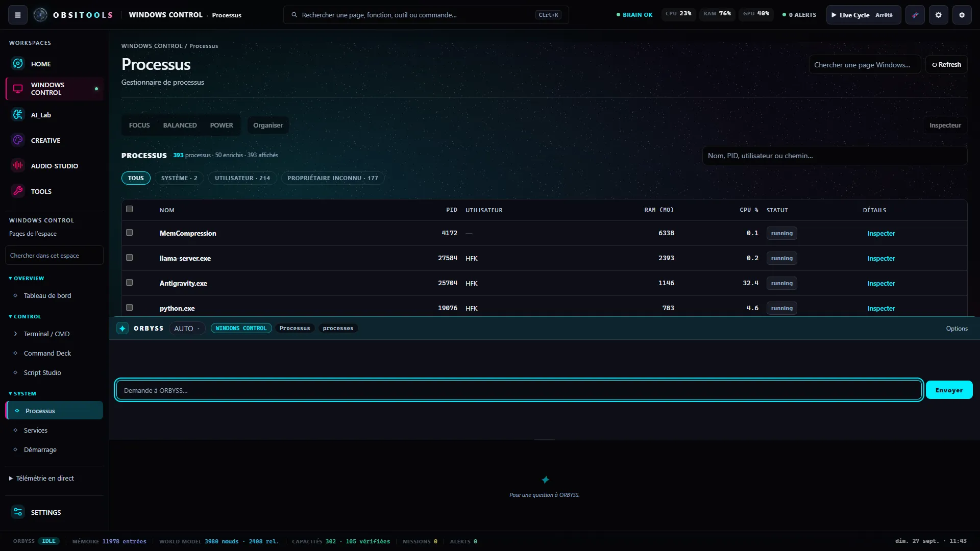This screenshot has width=980, height=551.
Task: Expand Télémétrie en direct
Action: 42,479
